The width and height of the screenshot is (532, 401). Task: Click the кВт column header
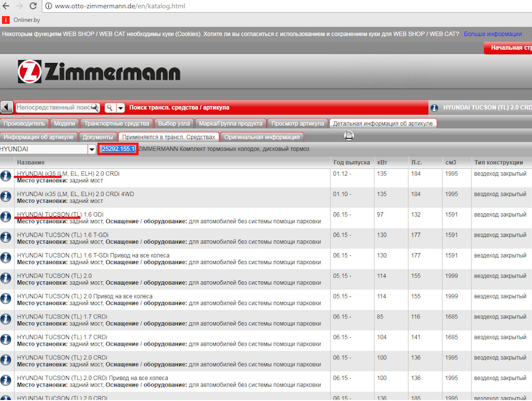tap(382, 162)
